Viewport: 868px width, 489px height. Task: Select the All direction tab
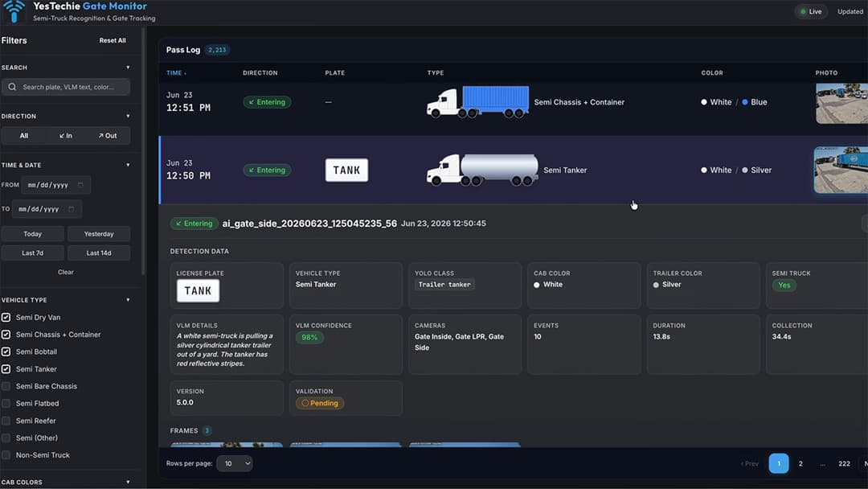(24, 136)
